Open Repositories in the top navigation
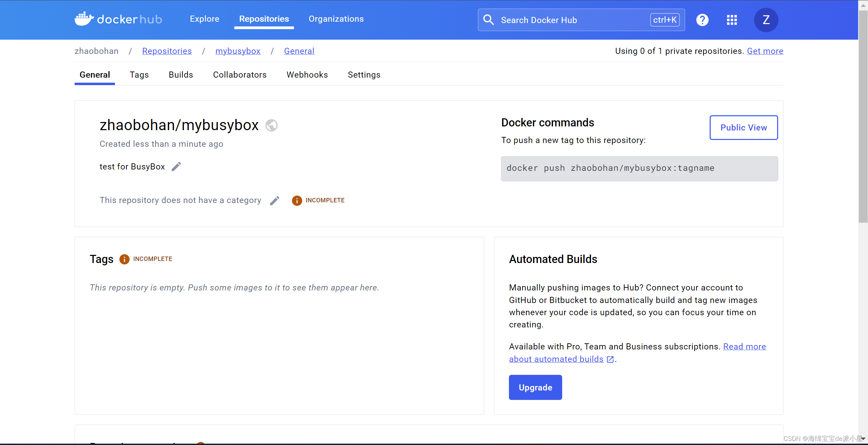This screenshot has height=445, width=868. tap(264, 19)
